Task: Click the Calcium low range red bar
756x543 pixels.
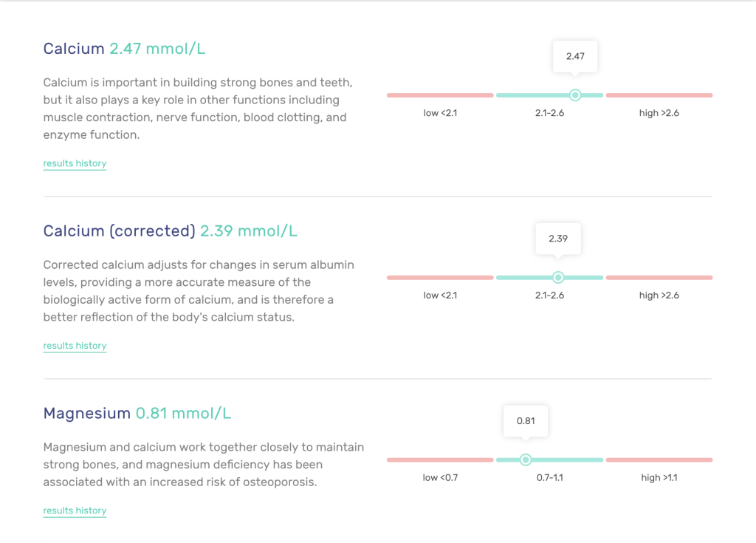Action: (440, 95)
